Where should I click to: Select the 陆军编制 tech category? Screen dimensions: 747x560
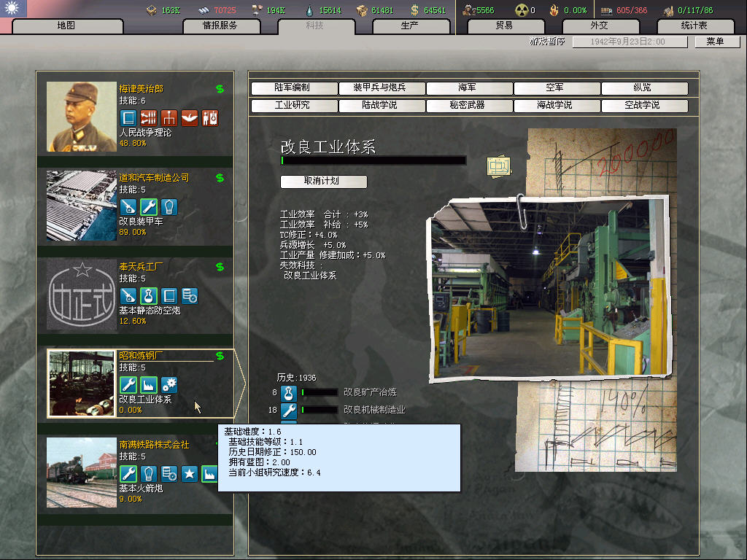point(294,88)
